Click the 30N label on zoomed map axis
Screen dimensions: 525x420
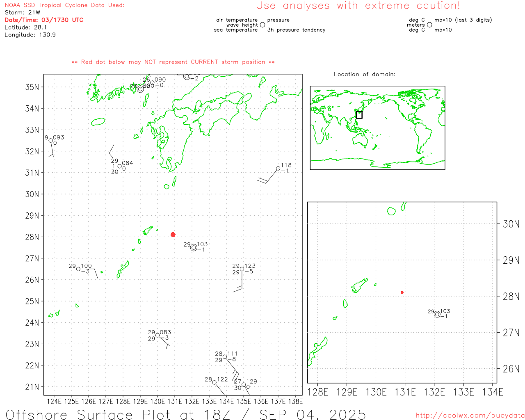tap(511, 224)
